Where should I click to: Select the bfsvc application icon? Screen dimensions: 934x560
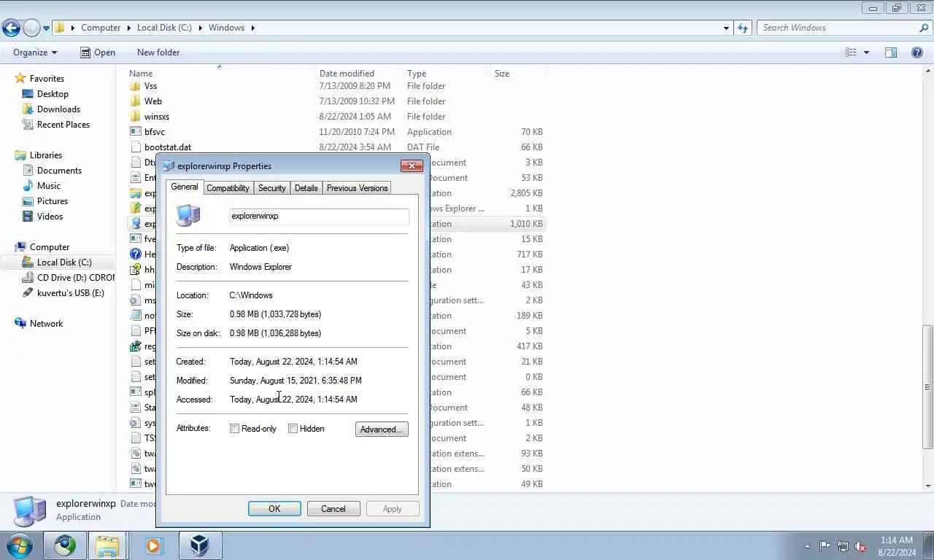coord(135,132)
